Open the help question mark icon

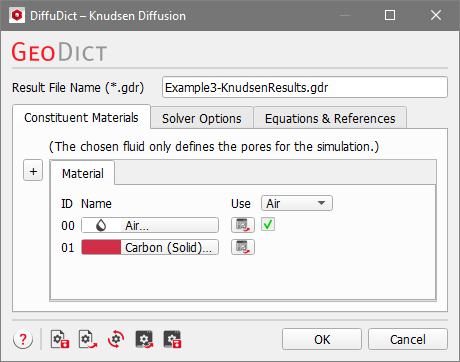click(x=23, y=339)
